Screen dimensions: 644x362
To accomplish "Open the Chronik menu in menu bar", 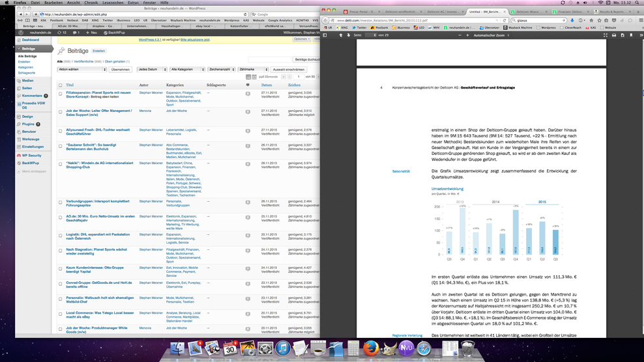I will [91, 3].
